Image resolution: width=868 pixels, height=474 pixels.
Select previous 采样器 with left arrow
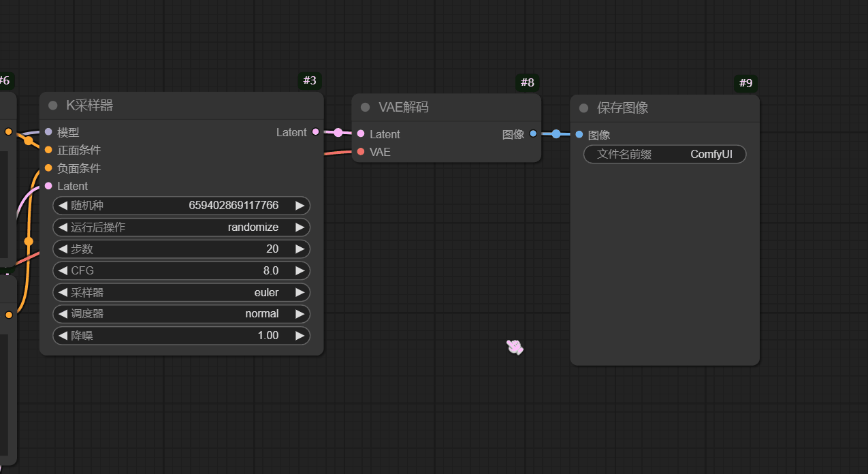(x=63, y=293)
